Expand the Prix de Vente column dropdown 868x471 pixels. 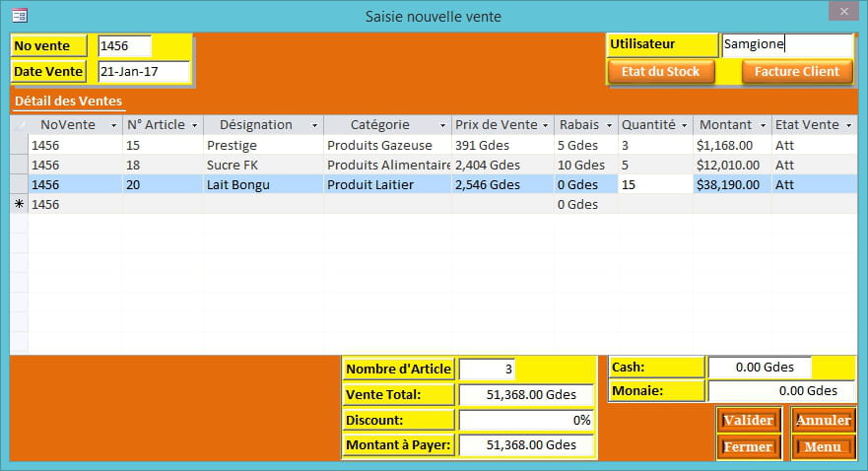(x=545, y=126)
